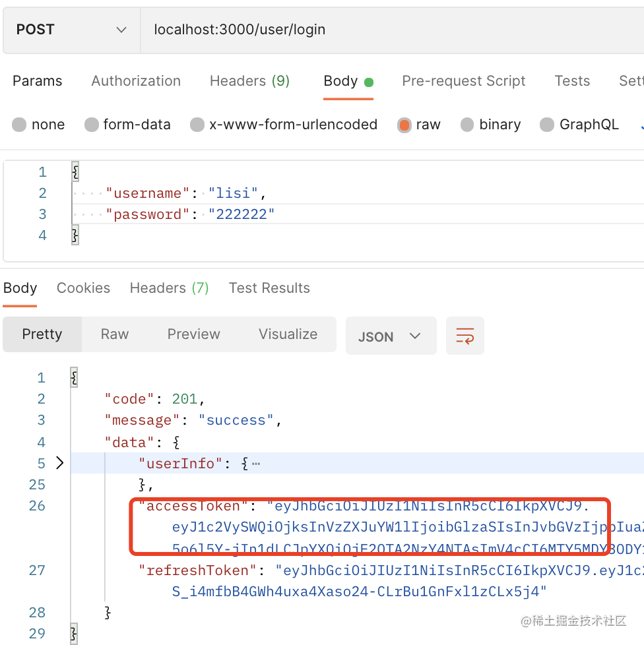Open request Headers (9) tab
This screenshot has height=645, width=644.
(x=249, y=81)
